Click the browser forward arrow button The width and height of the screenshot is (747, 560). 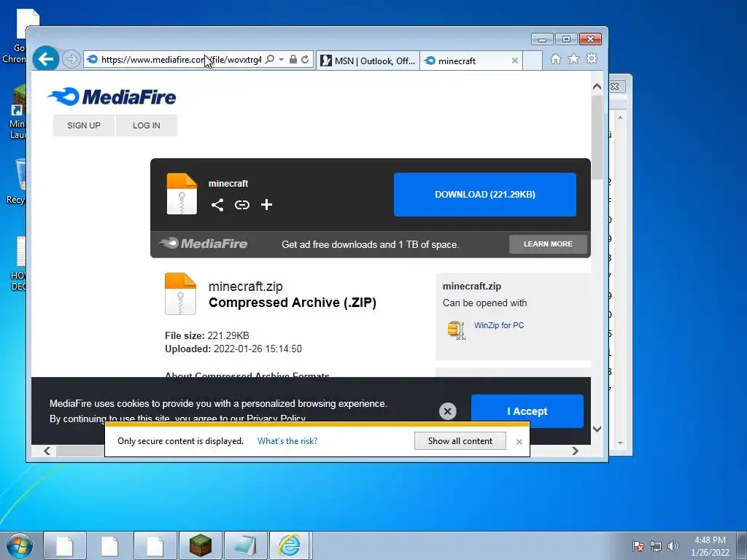point(71,60)
